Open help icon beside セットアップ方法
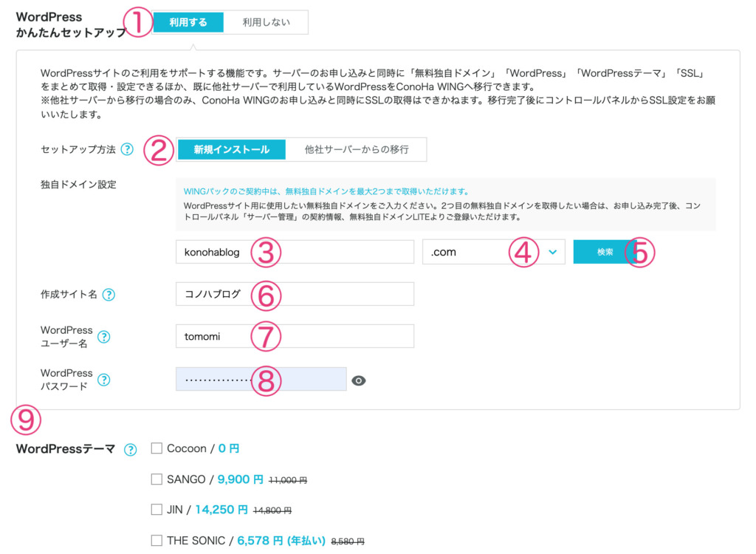756x554 pixels. pyautogui.click(x=127, y=149)
